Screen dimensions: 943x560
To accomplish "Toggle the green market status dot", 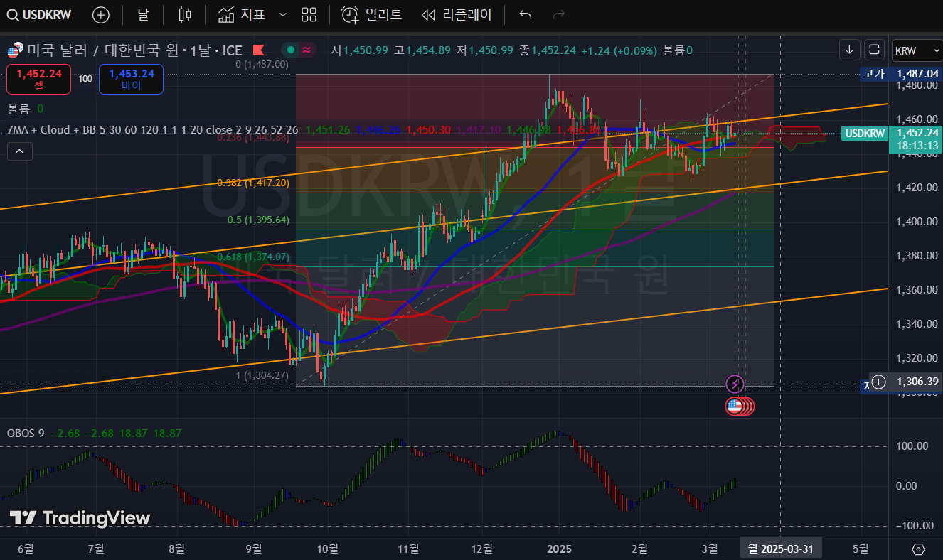I will (x=290, y=50).
